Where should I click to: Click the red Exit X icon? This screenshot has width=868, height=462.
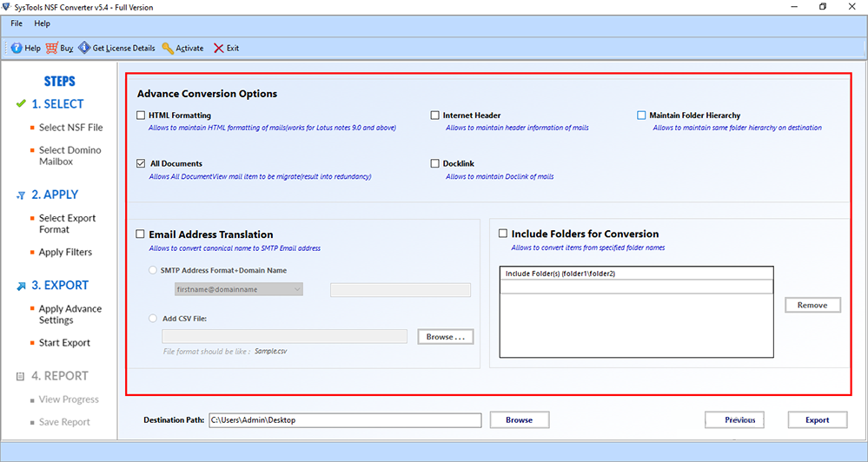coord(219,48)
